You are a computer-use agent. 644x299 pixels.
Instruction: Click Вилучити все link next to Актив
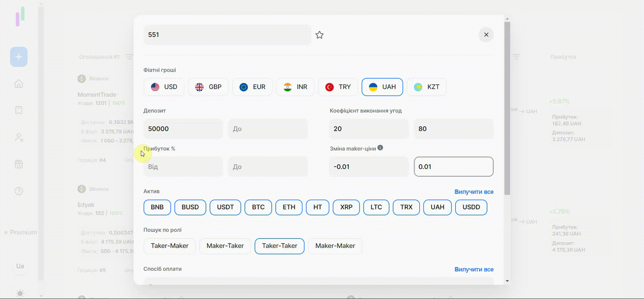point(474,192)
